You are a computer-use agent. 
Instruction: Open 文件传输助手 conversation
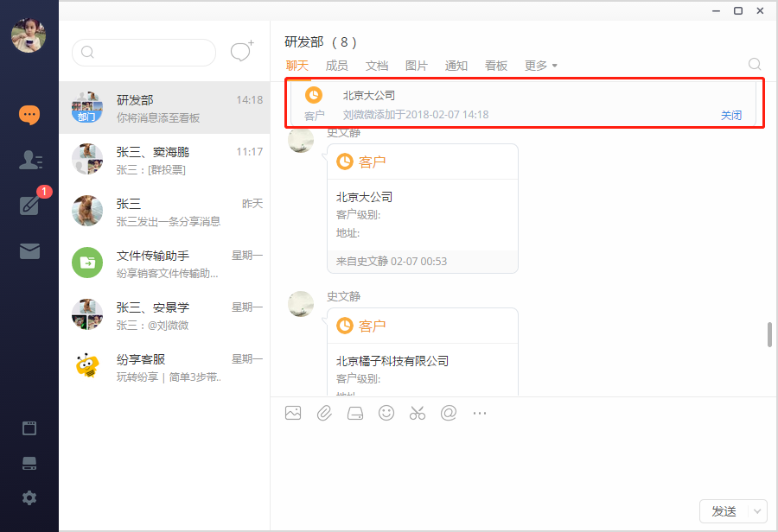tap(165, 263)
